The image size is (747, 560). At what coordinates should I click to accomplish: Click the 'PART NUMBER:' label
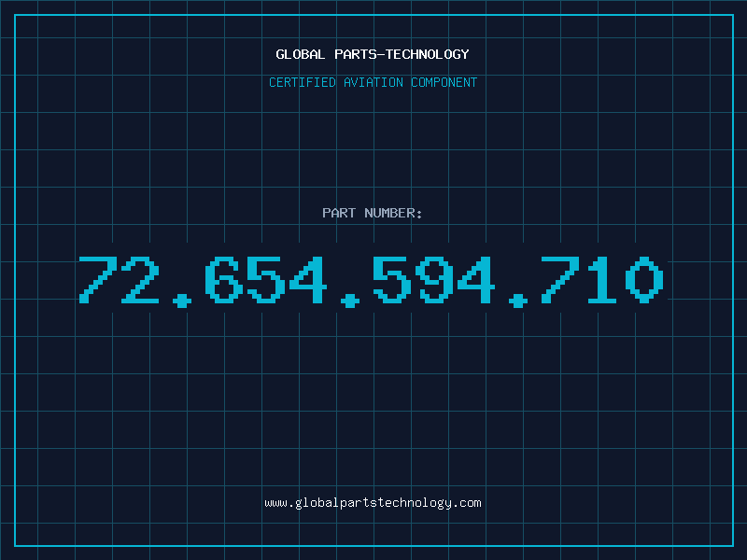coord(373,213)
